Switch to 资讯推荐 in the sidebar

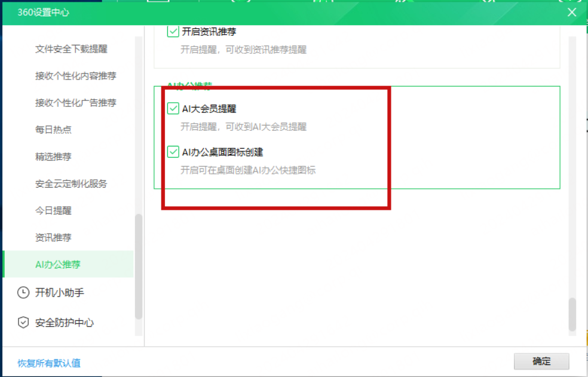tap(53, 237)
